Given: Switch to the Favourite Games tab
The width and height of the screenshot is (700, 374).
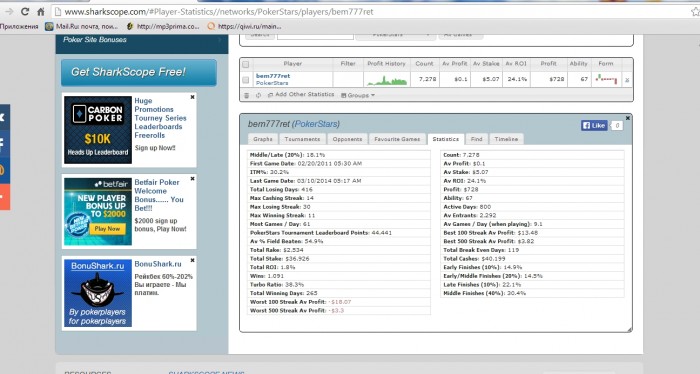Looking at the screenshot, I should point(397,139).
